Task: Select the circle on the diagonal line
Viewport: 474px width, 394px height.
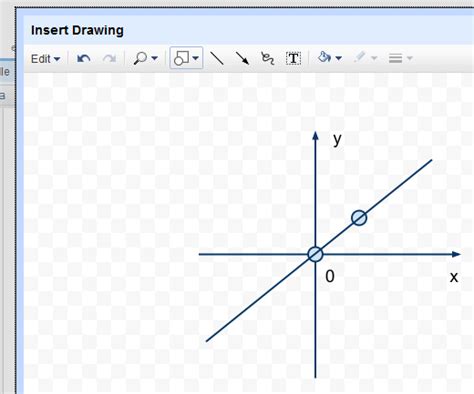Action: tap(359, 218)
